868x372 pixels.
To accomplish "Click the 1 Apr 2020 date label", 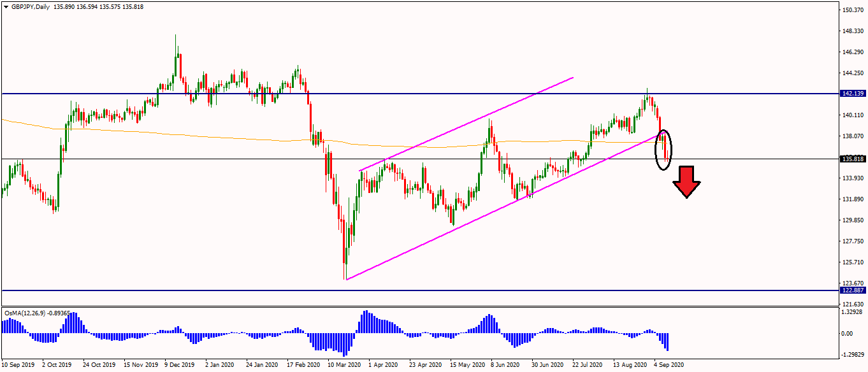I will [383, 366].
